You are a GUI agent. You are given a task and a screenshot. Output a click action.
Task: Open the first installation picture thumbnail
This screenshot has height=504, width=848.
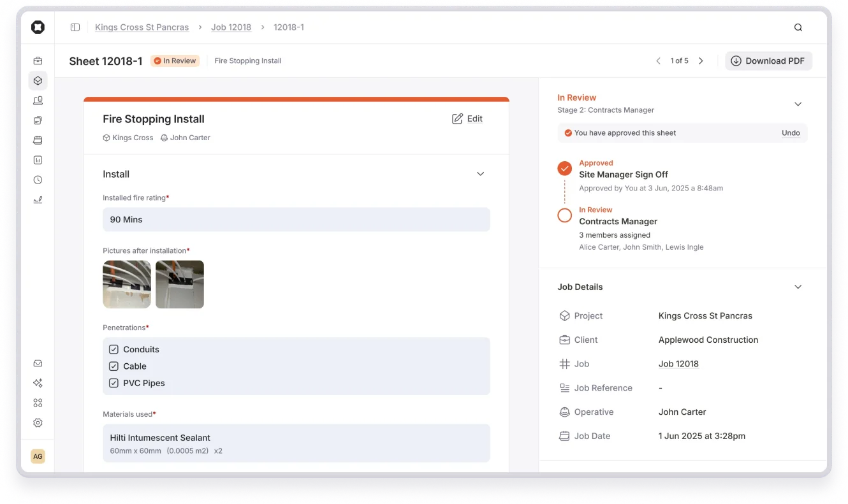click(x=127, y=284)
